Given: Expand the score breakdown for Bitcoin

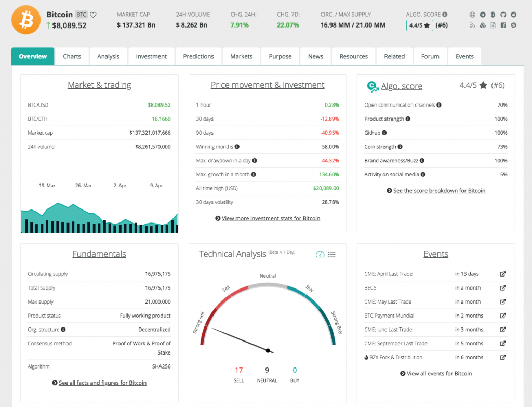Looking at the screenshot, I should click(439, 191).
